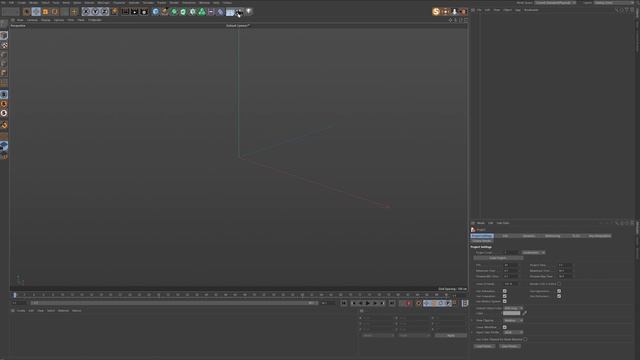Expand the Input Color Profile row
The image size is (640, 360).
tap(472, 332)
